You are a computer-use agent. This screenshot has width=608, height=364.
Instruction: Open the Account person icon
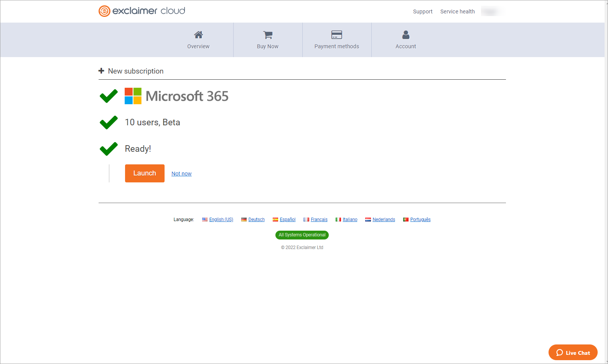click(405, 35)
